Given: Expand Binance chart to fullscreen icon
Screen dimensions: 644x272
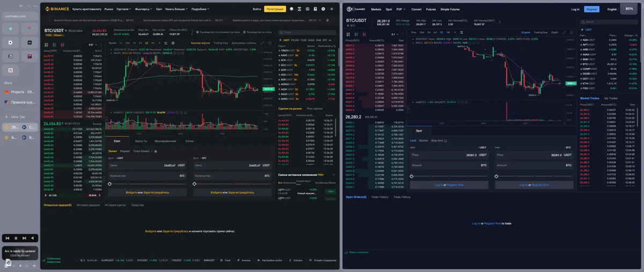Looking at the screenshot, I should tap(262, 43).
